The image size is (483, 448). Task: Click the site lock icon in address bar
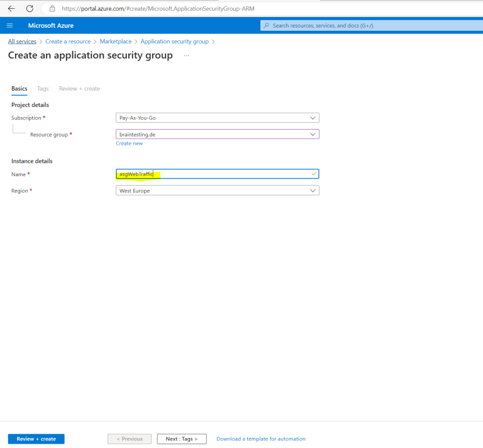tap(52, 9)
